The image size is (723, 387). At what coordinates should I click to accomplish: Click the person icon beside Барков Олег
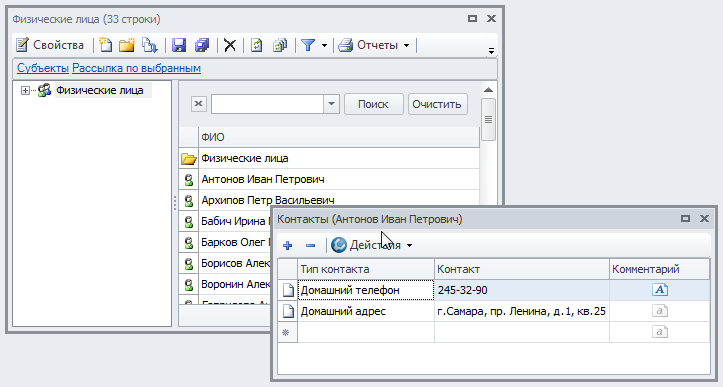coord(189,243)
